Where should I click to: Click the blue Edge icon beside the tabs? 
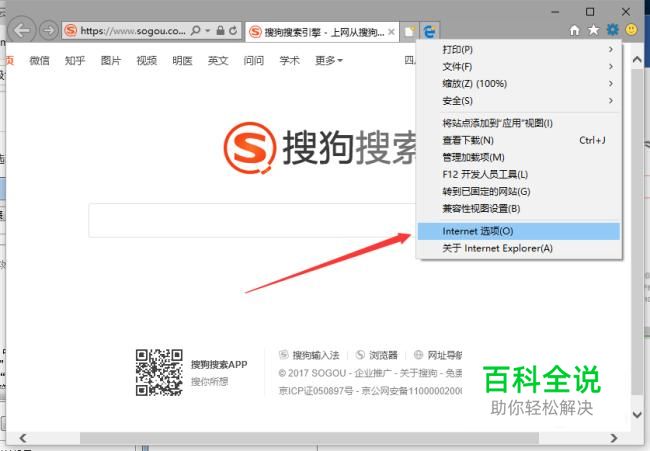[429, 32]
